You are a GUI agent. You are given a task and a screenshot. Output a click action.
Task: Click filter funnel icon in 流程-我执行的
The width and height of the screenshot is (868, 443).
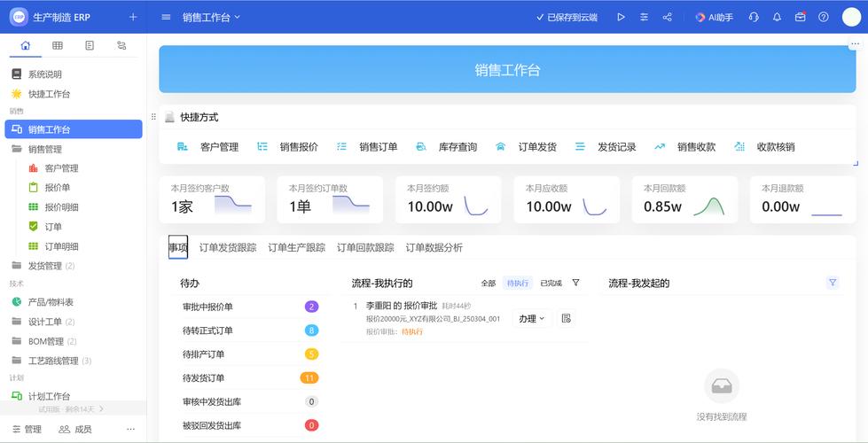point(575,283)
